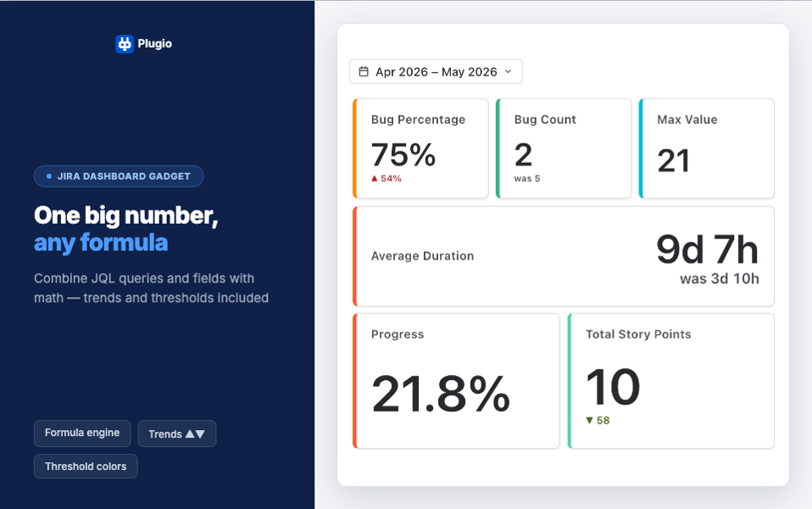Click the orange threshold bar on Bug Percentage
The width and height of the screenshot is (812, 509).
click(355, 148)
